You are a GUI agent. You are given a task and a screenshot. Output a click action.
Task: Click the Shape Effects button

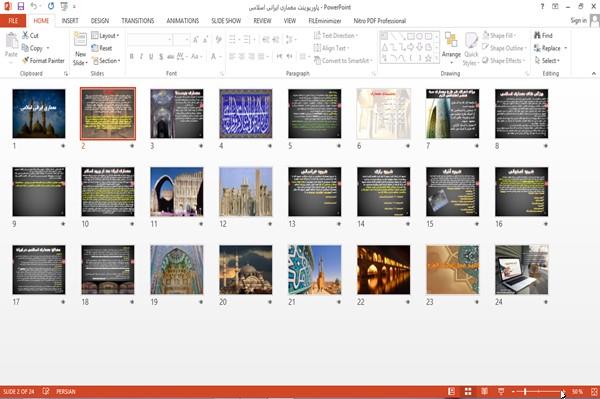point(505,60)
